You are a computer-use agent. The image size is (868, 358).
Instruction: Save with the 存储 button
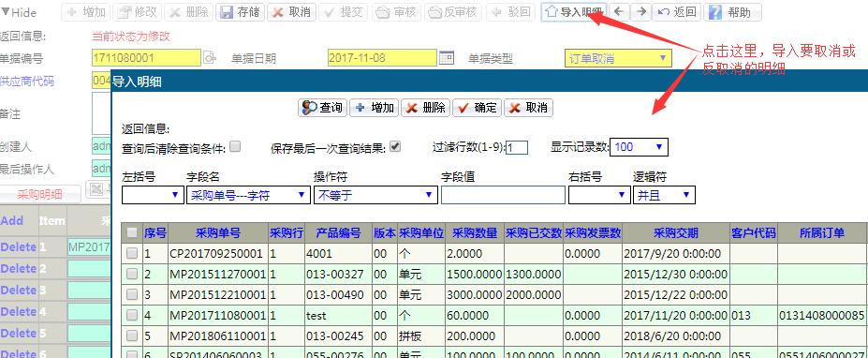[x=240, y=12]
